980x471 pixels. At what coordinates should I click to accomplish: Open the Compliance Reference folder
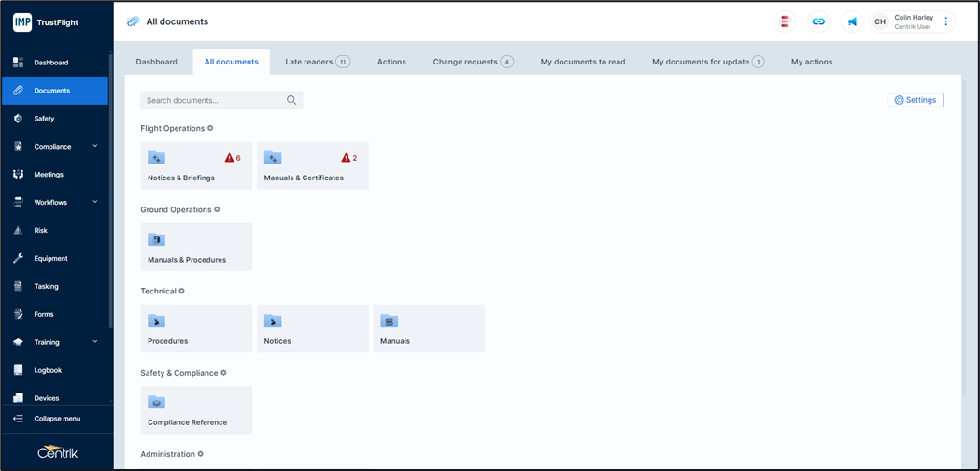[196, 411]
